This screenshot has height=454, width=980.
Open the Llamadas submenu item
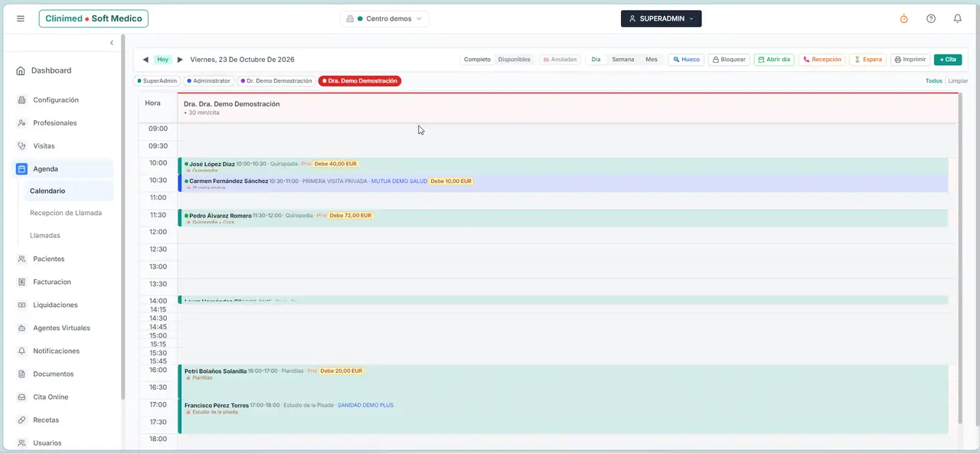[45, 236]
